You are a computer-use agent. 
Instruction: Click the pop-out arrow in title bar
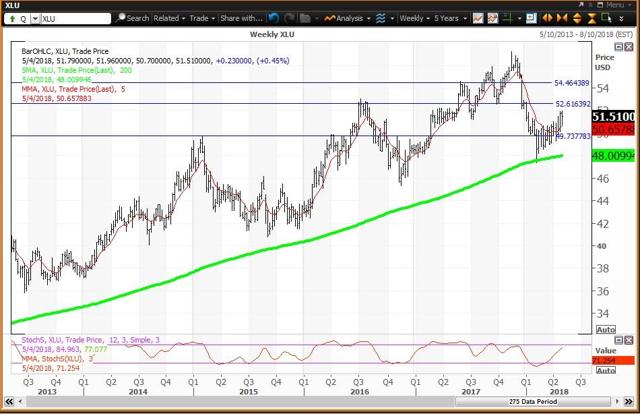click(580, 5)
